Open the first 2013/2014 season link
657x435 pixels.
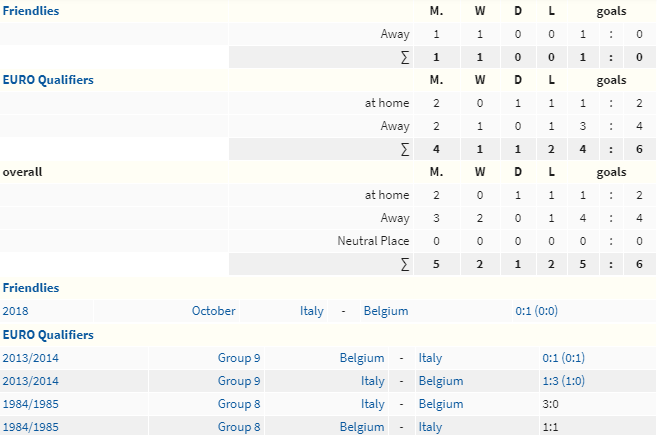tap(31, 358)
